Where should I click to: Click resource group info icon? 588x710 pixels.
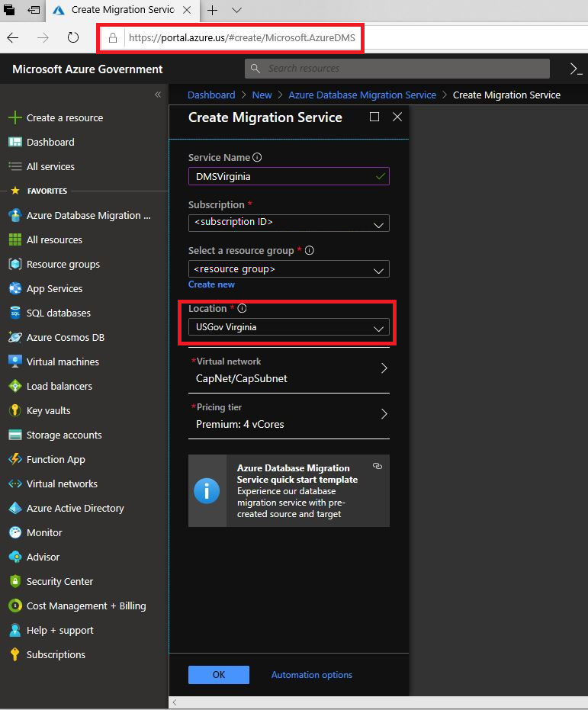click(310, 250)
